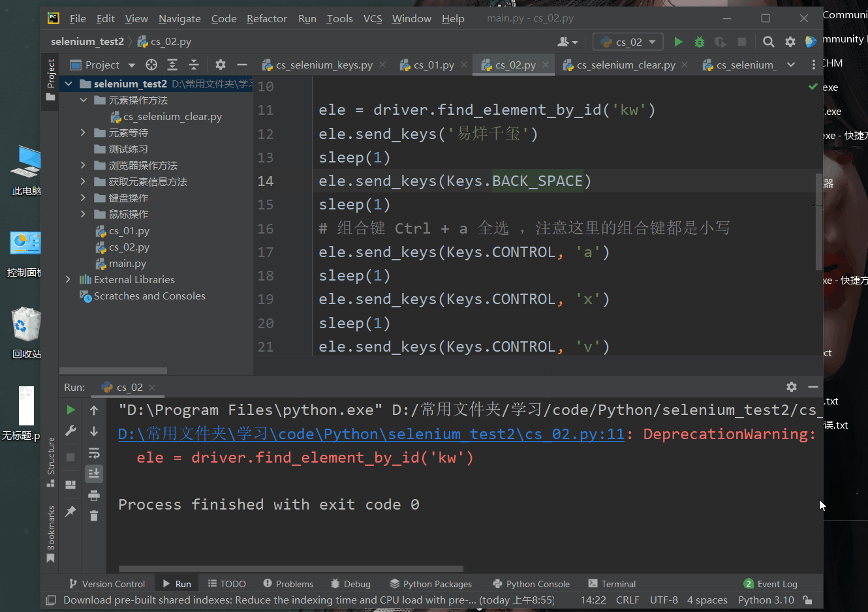Click the print icon in Run console
The image size is (868, 612).
[x=94, y=495]
